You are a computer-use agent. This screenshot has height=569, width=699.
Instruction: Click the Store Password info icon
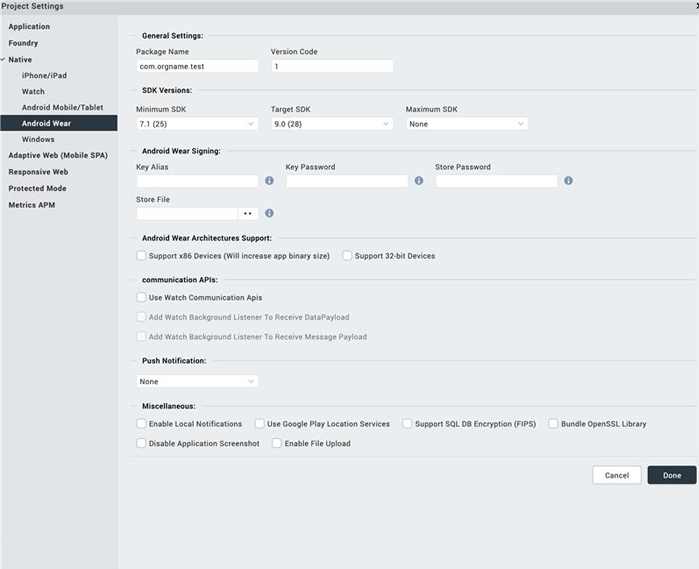pyautogui.click(x=568, y=181)
